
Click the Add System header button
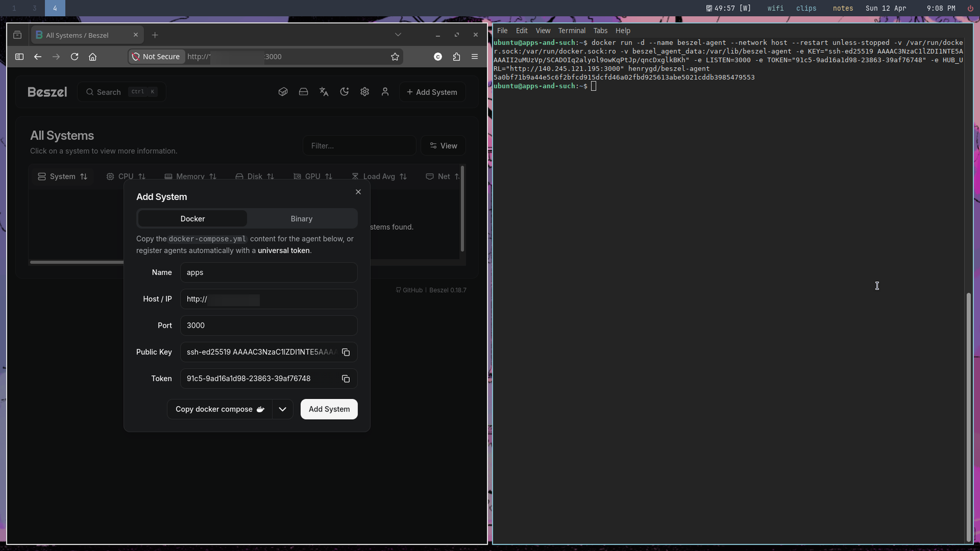click(x=432, y=92)
